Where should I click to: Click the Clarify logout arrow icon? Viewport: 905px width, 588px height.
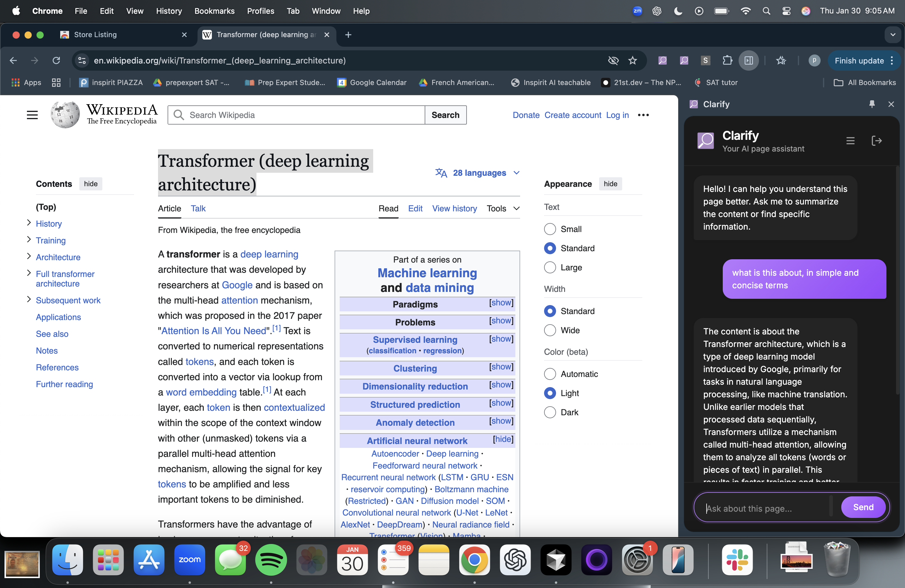(877, 141)
